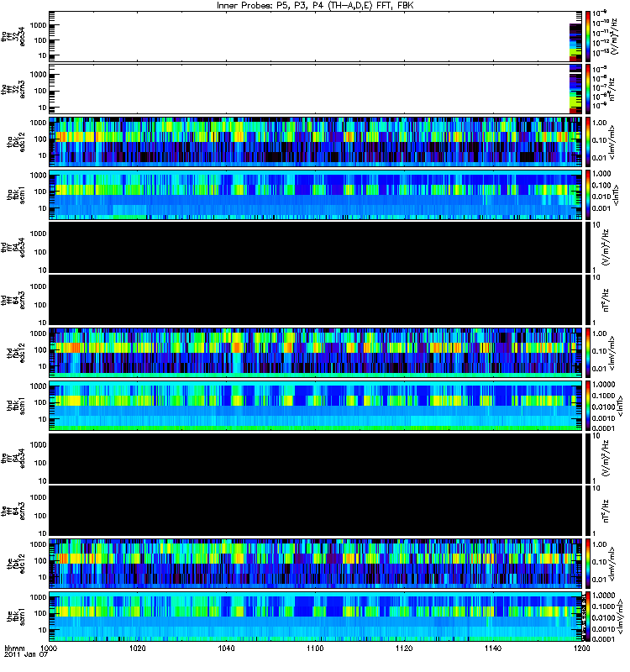Click the thd fbk edc12 color bar
630x672 pixels.
click(588, 353)
